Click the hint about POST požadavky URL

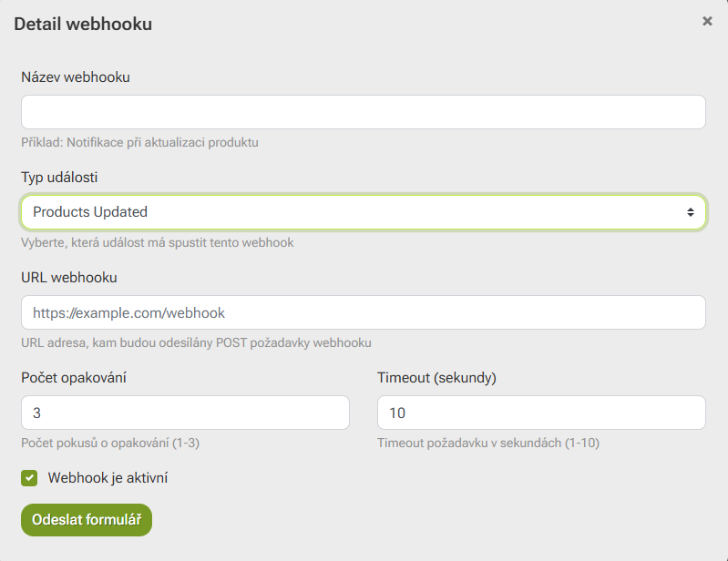(196, 343)
